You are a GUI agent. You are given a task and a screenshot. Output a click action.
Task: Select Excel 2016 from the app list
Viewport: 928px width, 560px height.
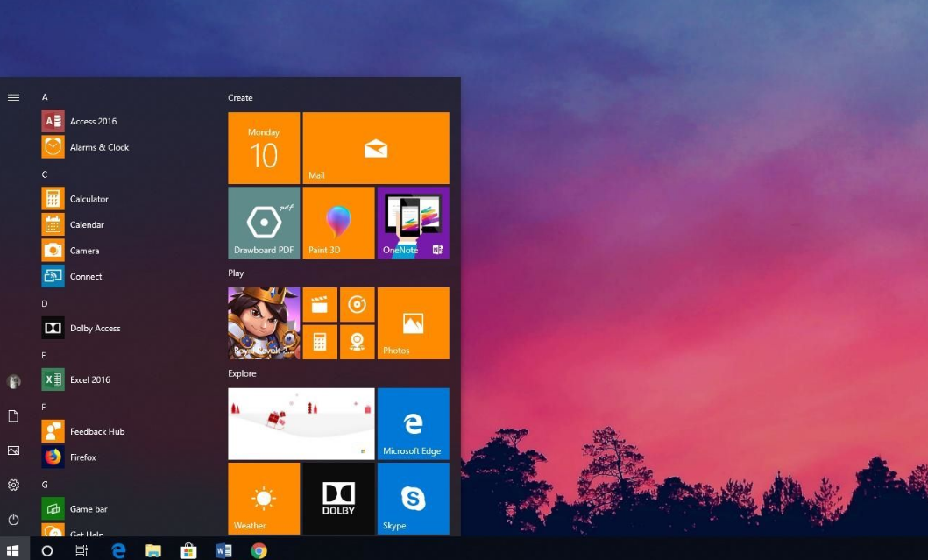[89, 379]
